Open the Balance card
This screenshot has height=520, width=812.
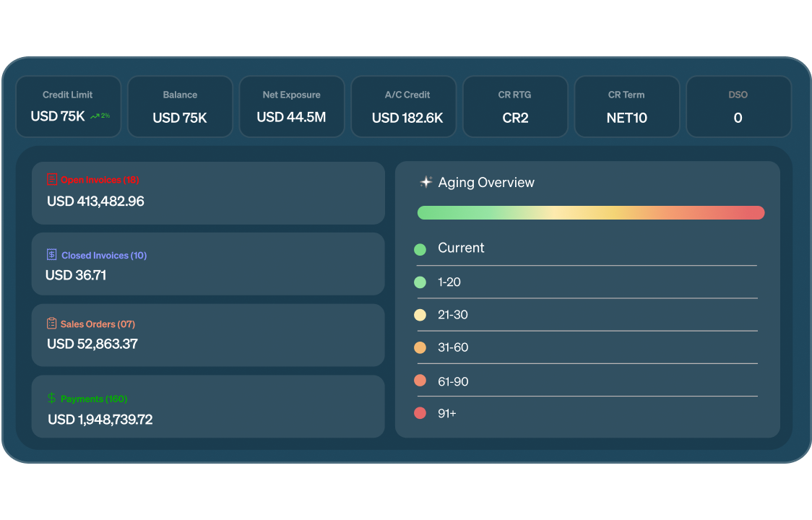coord(180,107)
